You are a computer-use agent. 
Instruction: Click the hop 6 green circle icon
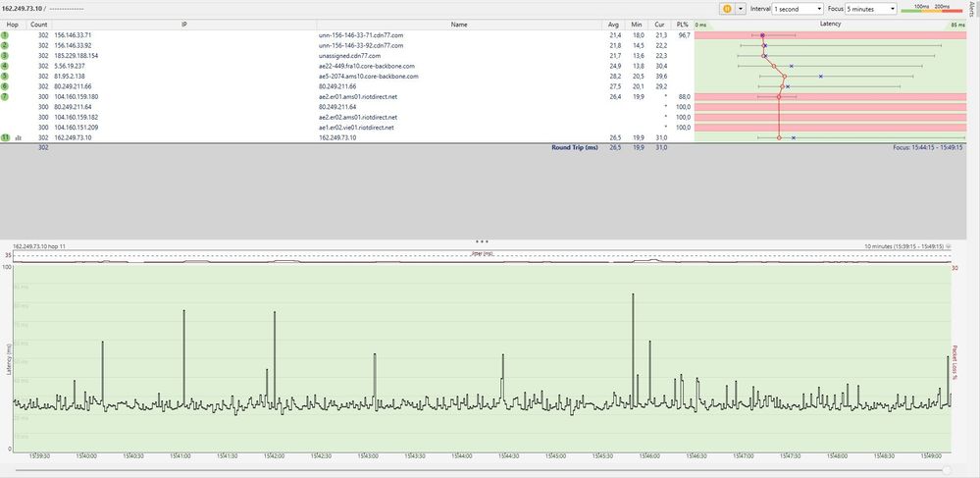point(5,86)
